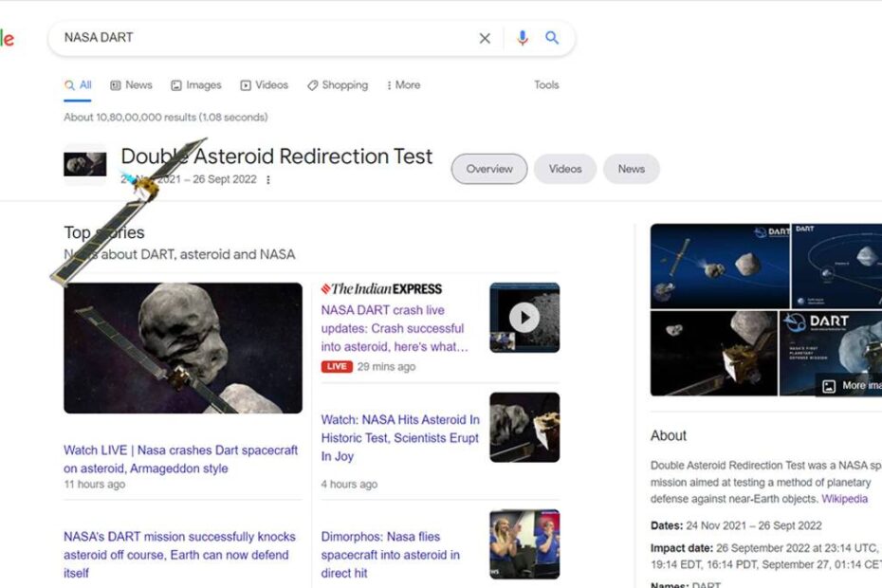Open the More images button
The width and height of the screenshot is (882, 588).
[851, 385]
